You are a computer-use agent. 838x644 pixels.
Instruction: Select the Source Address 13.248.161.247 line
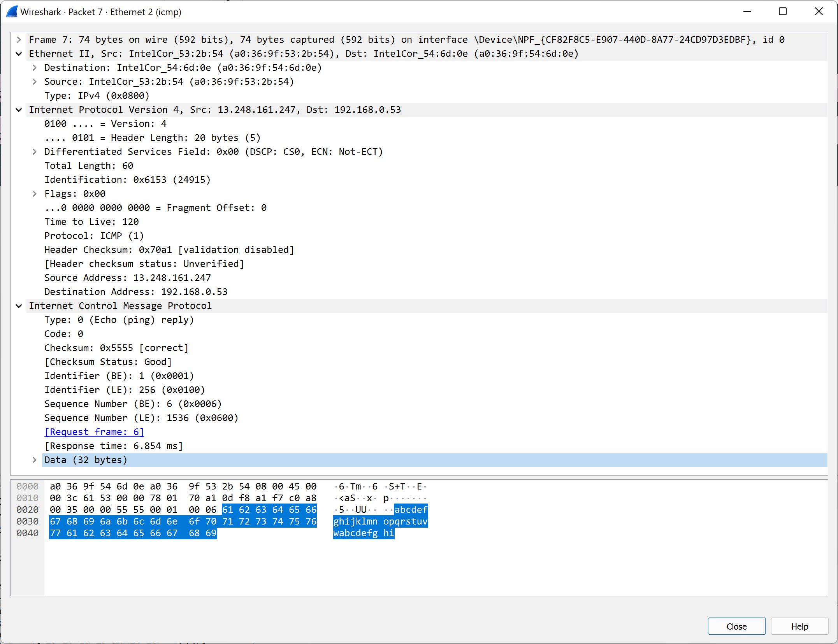pyautogui.click(x=128, y=277)
